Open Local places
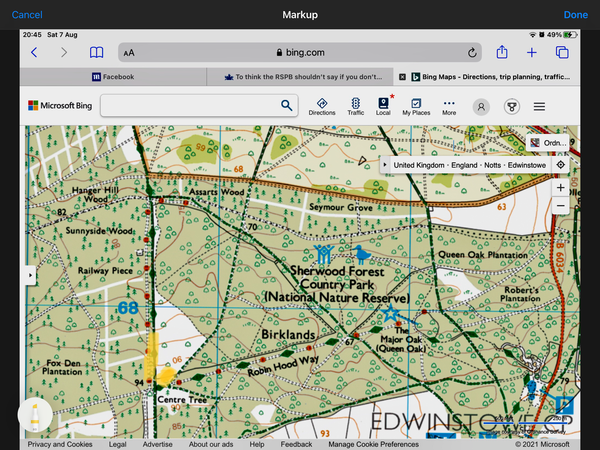Image resolution: width=600 pixels, height=450 pixels. [x=383, y=107]
